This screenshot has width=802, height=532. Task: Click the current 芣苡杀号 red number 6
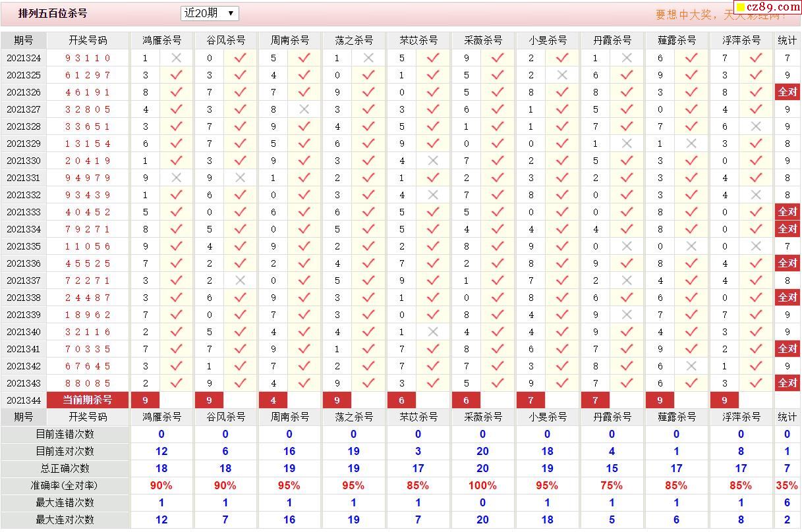tap(402, 400)
